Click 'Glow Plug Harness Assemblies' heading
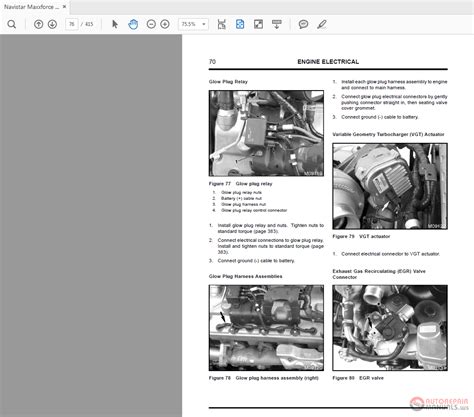The width and height of the screenshot is (474, 417). tap(245, 276)
